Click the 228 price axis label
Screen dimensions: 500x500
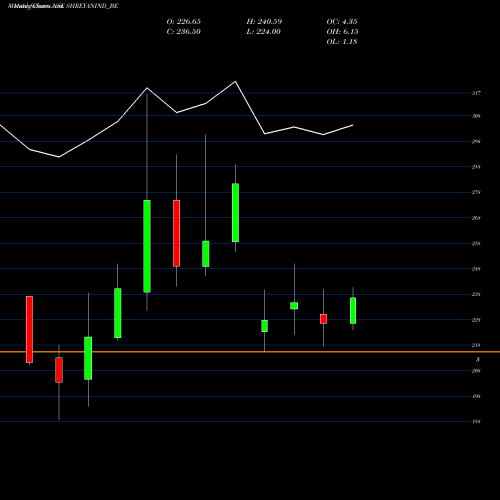476,320
